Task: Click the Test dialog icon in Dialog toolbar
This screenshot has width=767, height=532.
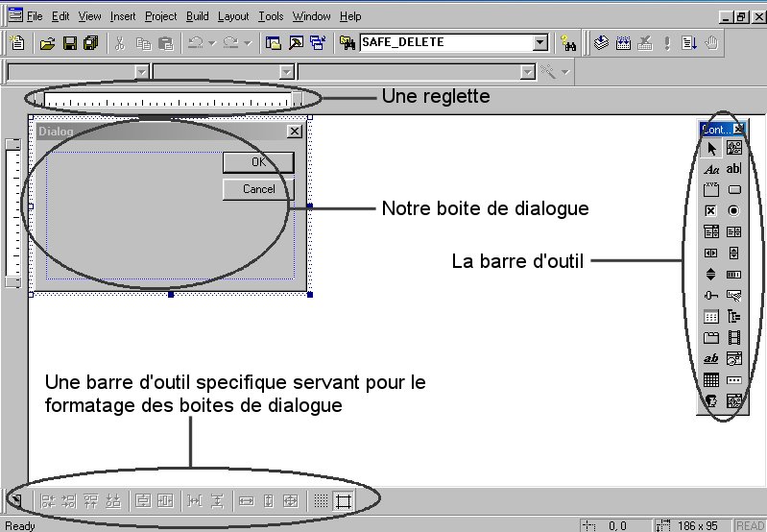Action: (17, 500)
